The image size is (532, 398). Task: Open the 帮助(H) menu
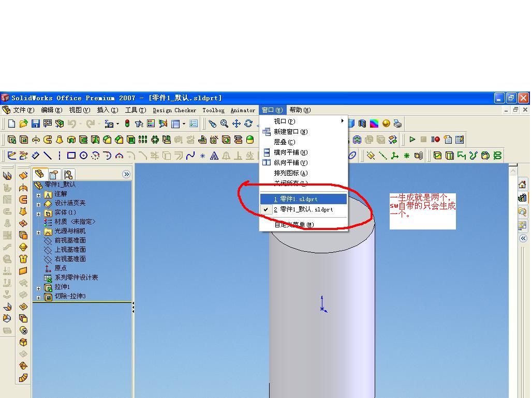[300, 110]
